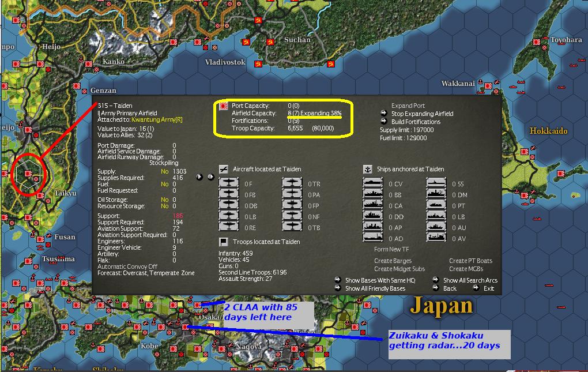Viewport: 588px width, 372px height.
Task: Click the AP transport ship icon
Action: pyautogui.click(x=373, y=227)
